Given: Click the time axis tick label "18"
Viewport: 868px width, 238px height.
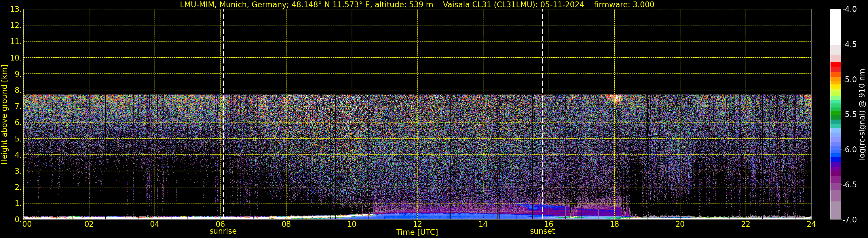Looking at the screenshot, I should coord(615,224).
